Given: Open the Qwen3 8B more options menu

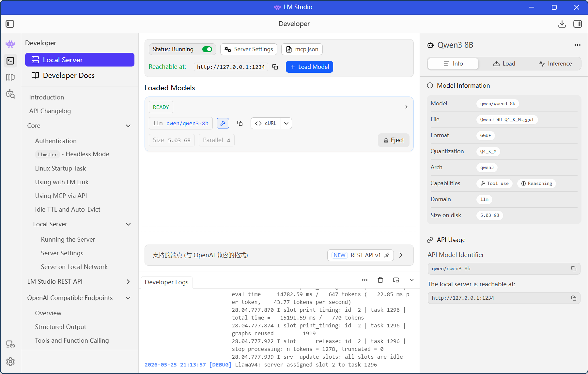Looking at the screenshot, I should tap(578, 45).
